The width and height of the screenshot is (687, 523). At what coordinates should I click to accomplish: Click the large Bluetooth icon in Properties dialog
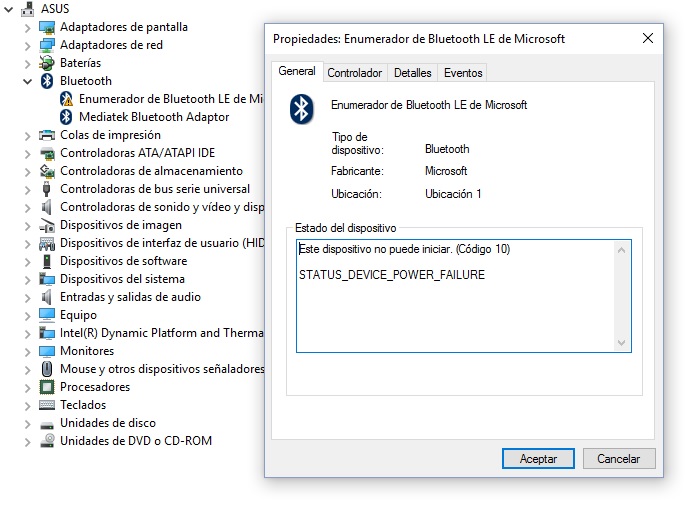301,109
